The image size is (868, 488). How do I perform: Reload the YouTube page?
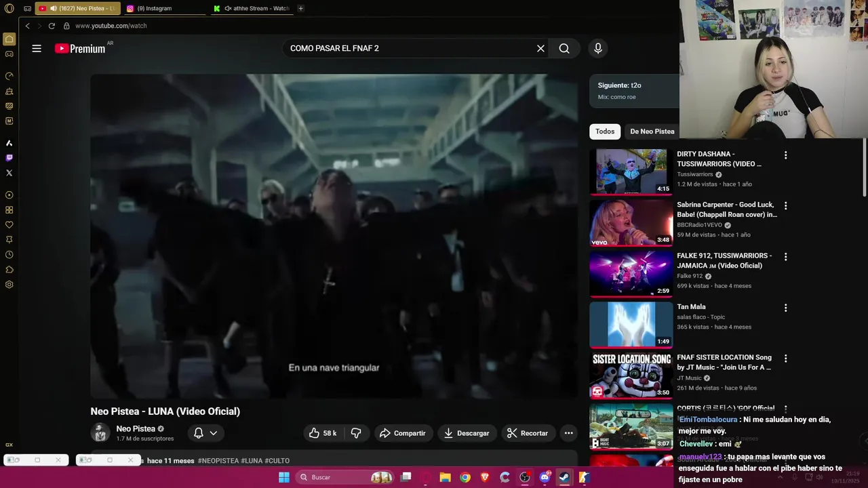tap(52, 26)
